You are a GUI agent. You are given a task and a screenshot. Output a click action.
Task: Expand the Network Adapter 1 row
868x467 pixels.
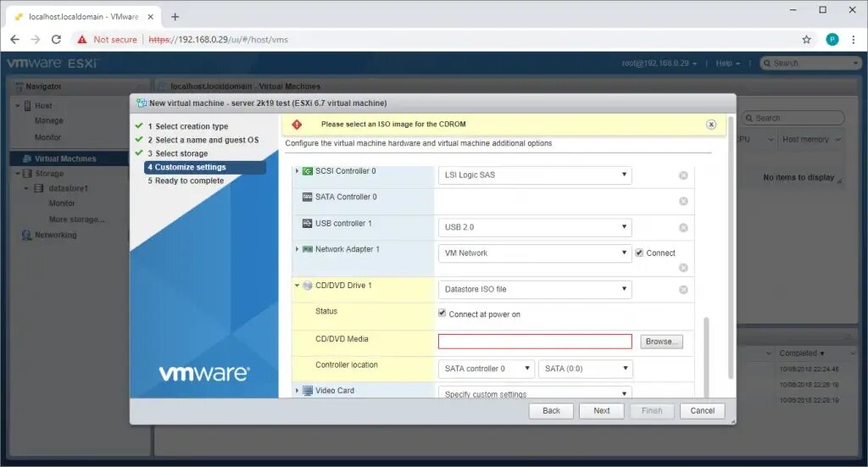pos(298,249)
